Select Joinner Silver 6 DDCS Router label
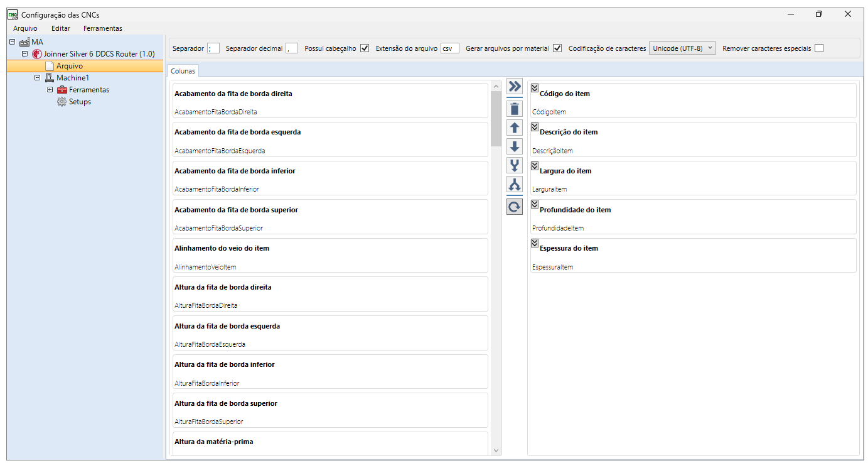 (99, 54)
